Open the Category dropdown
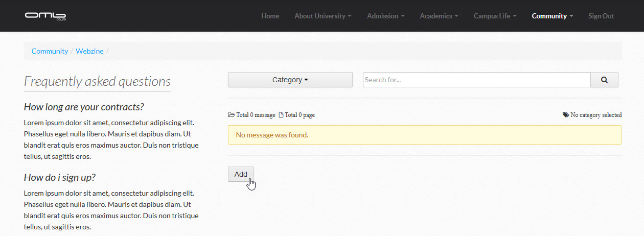This screenshot has width=644, height=236. (x=290, y=80)
